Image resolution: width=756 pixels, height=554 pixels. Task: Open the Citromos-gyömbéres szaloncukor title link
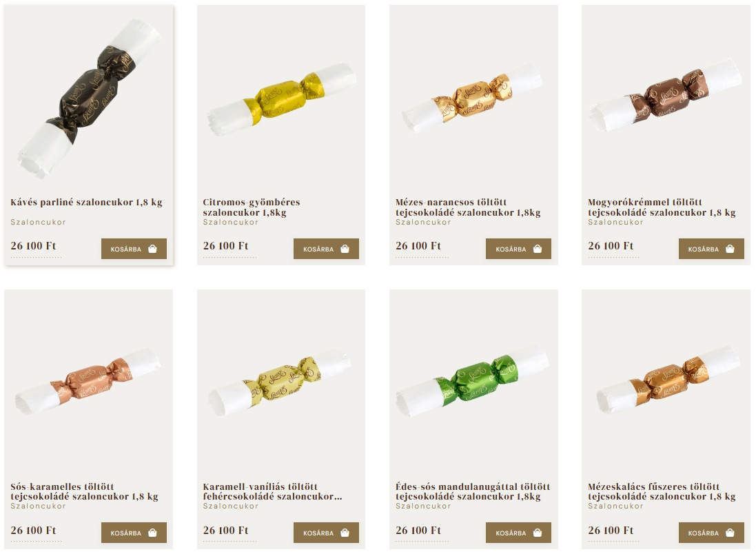coord(252,207)
